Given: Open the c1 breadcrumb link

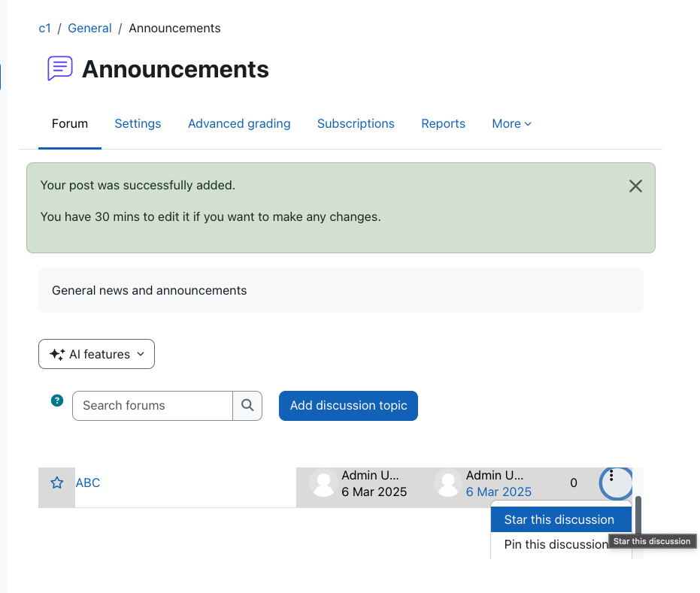Looking at the screenshot, I should click(44, 28).
